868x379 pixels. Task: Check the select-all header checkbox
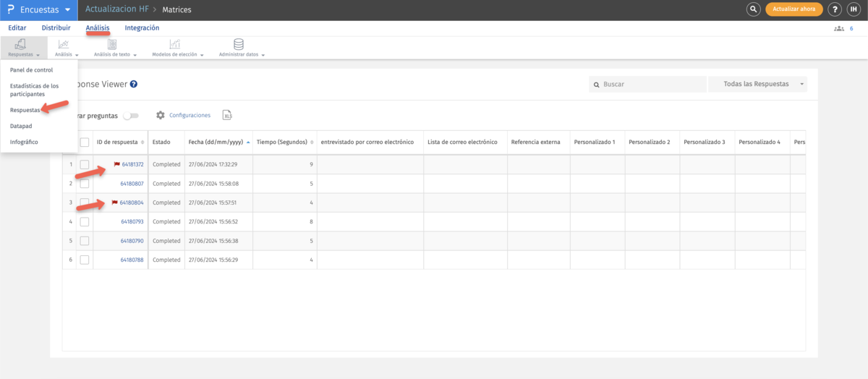85,142
